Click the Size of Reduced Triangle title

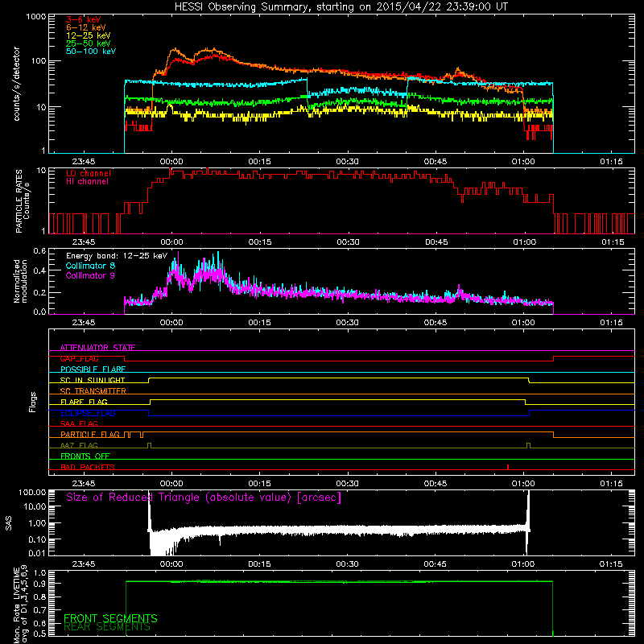click(204, 497)
